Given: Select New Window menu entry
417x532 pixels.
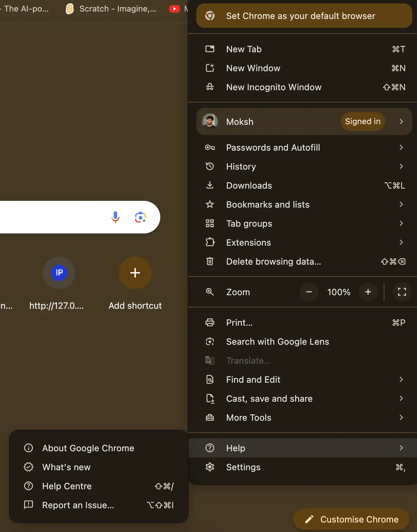Looking at the screenshot, I should pos(303,68).
